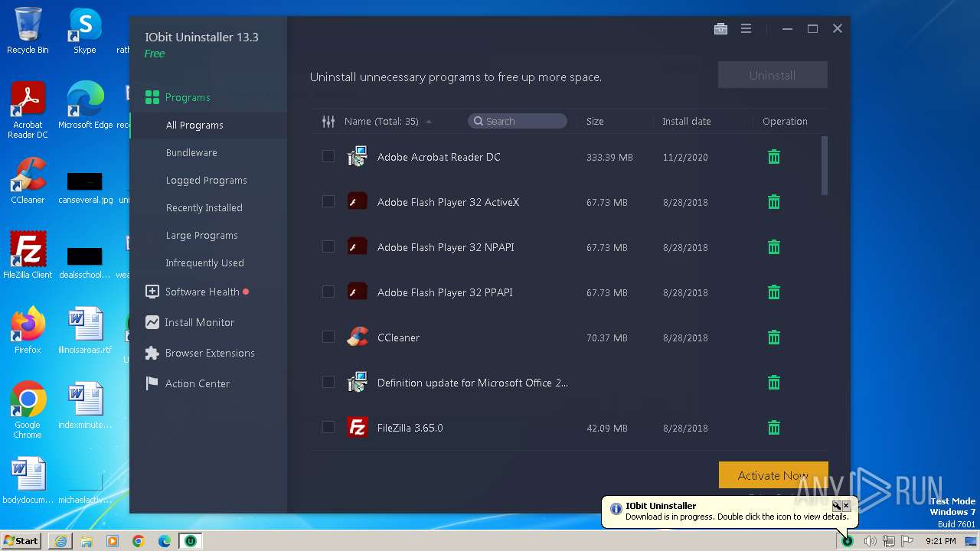Click the Software Health plus icon
Screen dimensions: 980x551
tap(152, 292)
